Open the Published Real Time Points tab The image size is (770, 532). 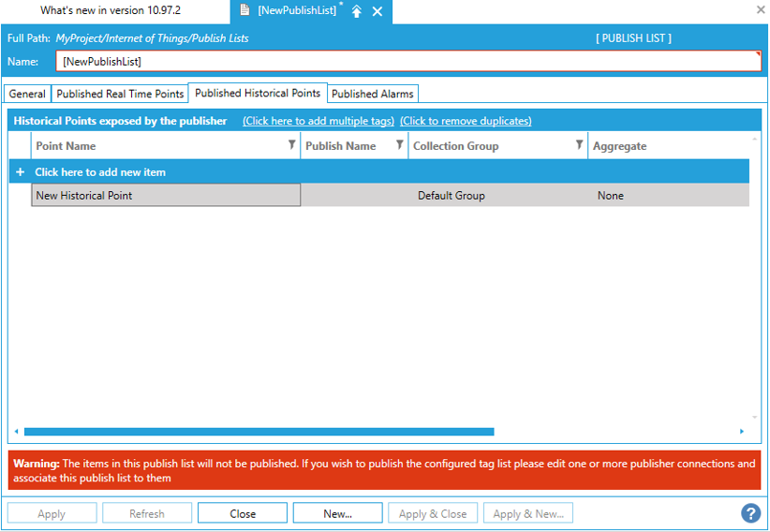[x=120, y=94]
